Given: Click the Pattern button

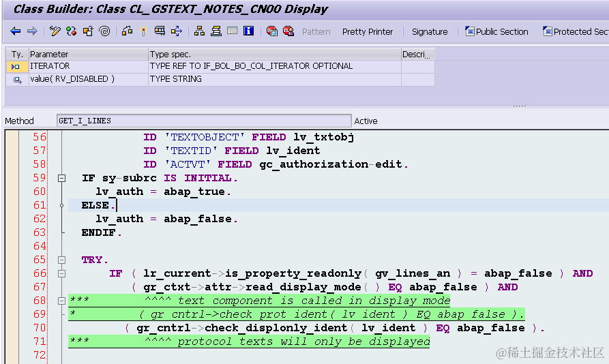Looking at the screenshot, I should (x=316, y=32).
